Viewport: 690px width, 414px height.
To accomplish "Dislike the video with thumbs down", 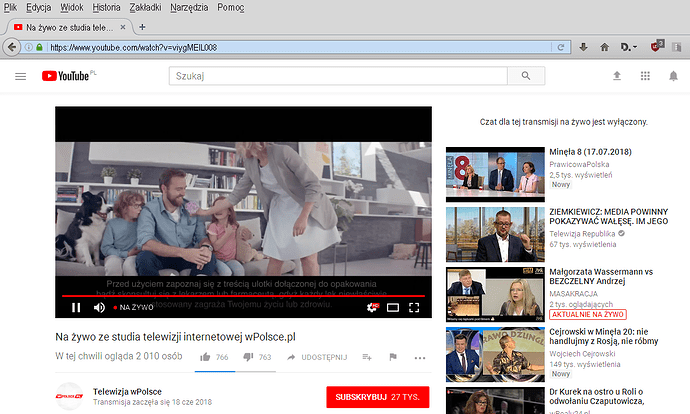I will pyautogui.click(x=248, y=357).
